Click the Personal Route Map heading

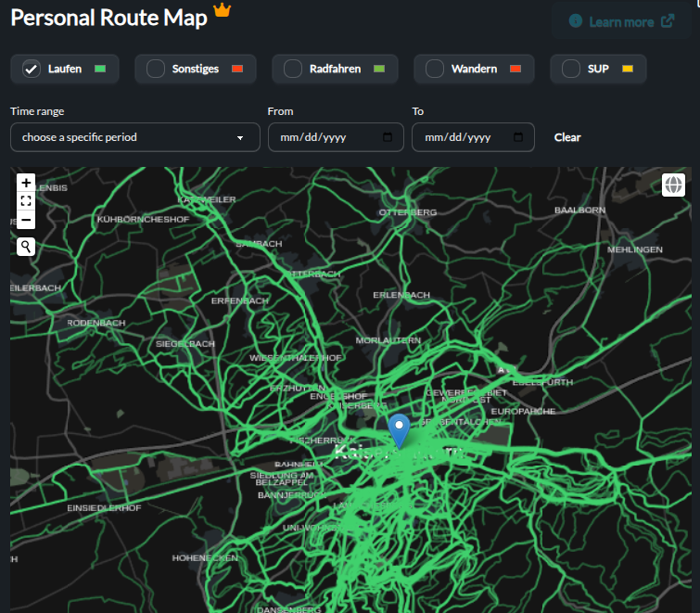(108, 18)
